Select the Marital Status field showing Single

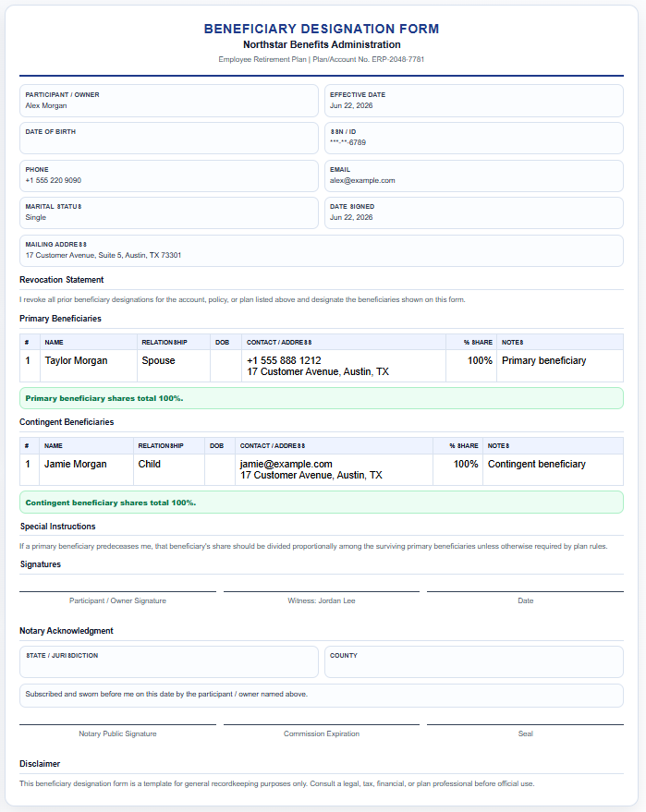pos(169,212)
